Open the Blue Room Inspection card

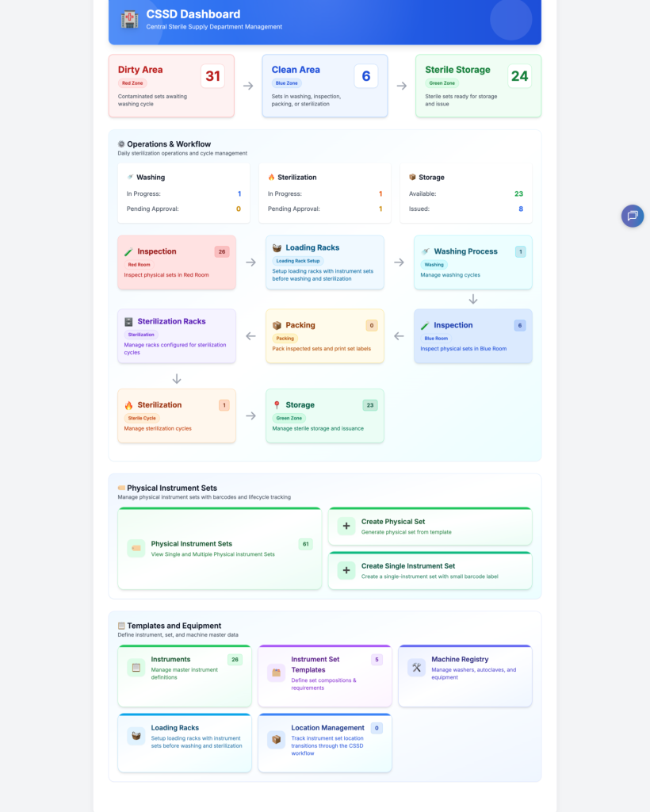[473, 336]
